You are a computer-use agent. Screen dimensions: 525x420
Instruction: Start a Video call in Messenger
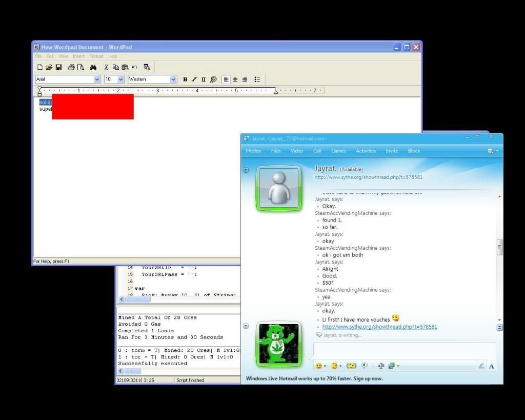pos(297,151)
